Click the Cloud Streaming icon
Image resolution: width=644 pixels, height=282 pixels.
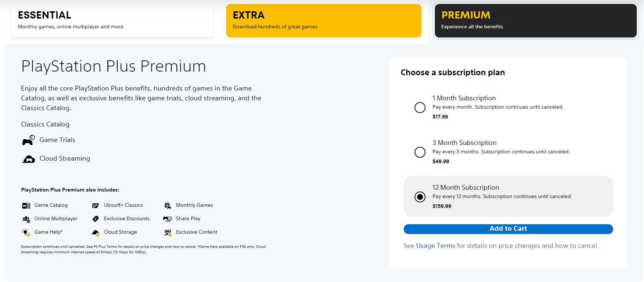coord(29,158)
